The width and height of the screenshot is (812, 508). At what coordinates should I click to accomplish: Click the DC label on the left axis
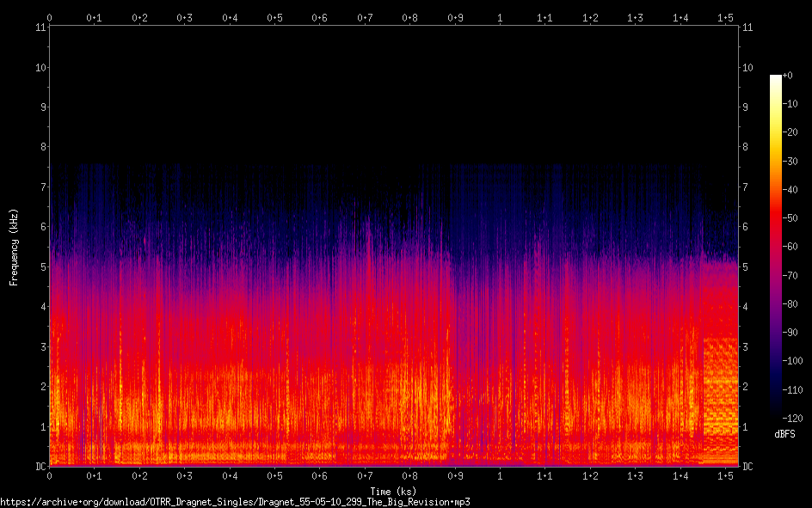tap(38, 467)
